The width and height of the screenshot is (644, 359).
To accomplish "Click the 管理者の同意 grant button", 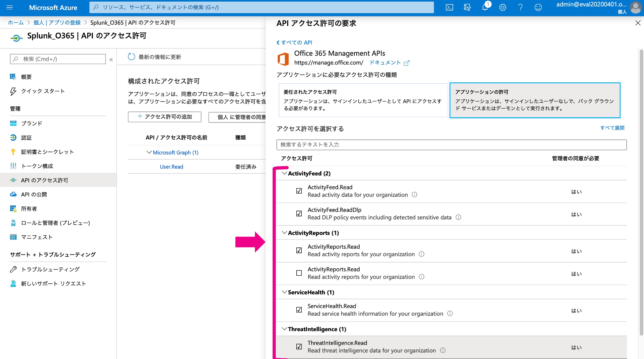I will pos(237,117).
